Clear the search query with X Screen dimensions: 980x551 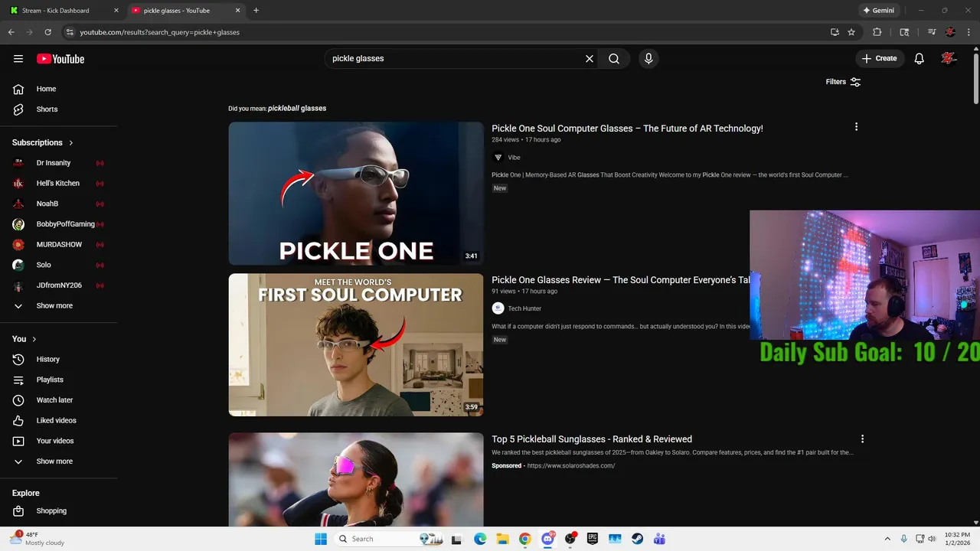click(x=590, y=59)
